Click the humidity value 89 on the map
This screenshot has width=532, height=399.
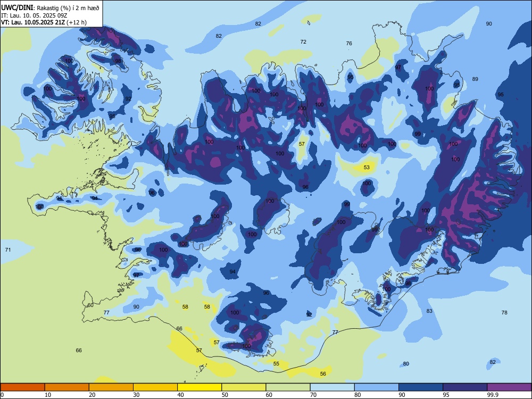475,79
